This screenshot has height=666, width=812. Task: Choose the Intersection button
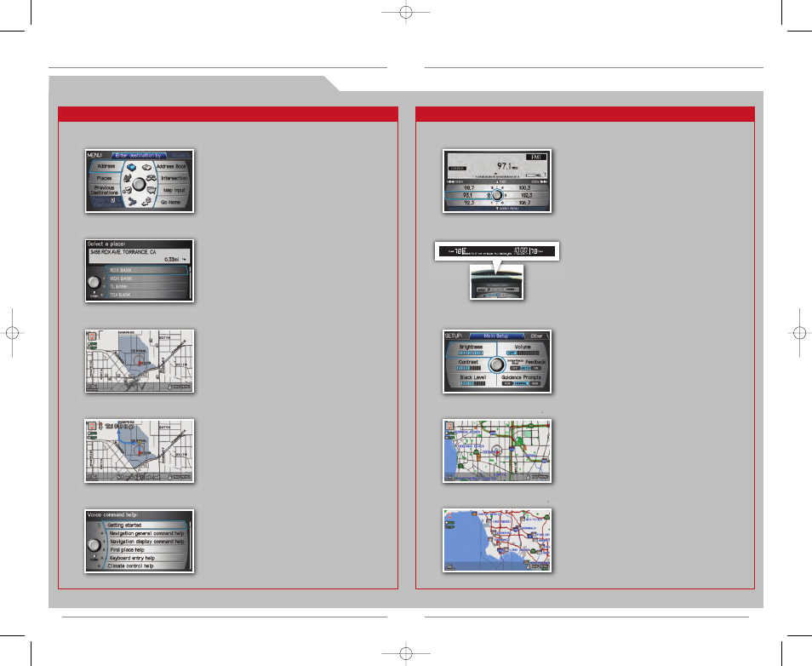(174, 178)
